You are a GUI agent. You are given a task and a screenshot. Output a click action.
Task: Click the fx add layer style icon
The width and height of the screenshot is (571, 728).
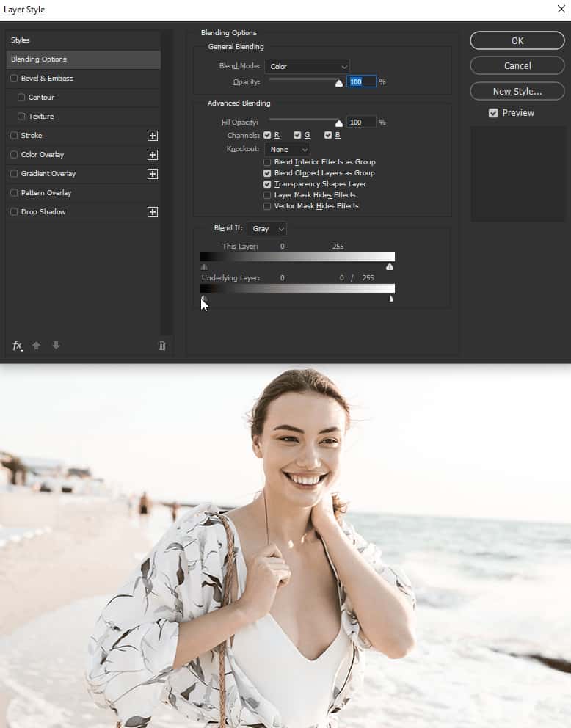click(17, 346)
